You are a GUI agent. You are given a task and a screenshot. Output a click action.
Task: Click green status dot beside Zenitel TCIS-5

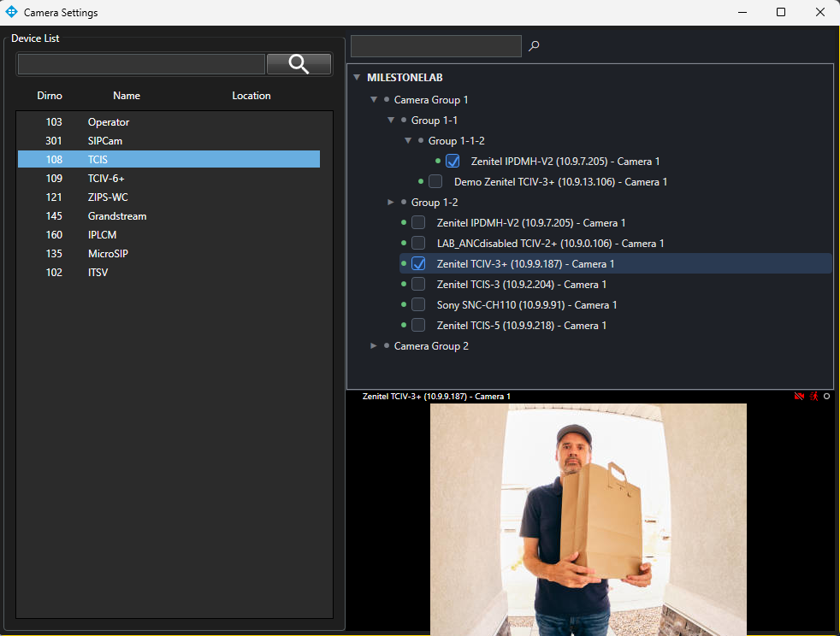404,326
